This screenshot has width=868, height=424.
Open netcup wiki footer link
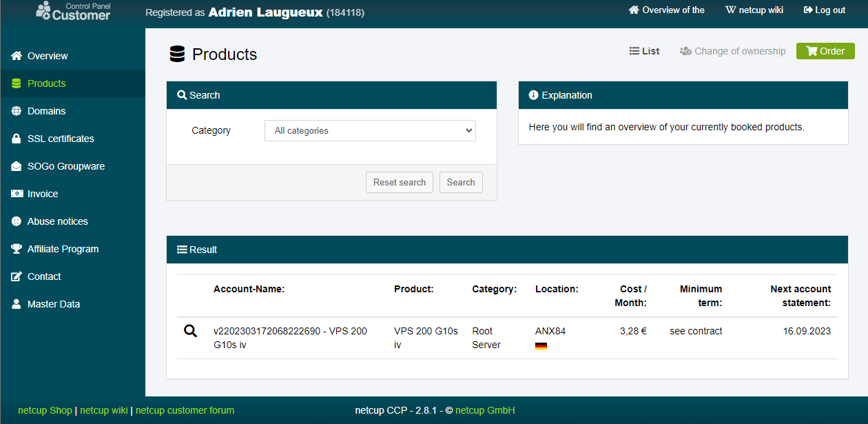(x=103, y=410)
